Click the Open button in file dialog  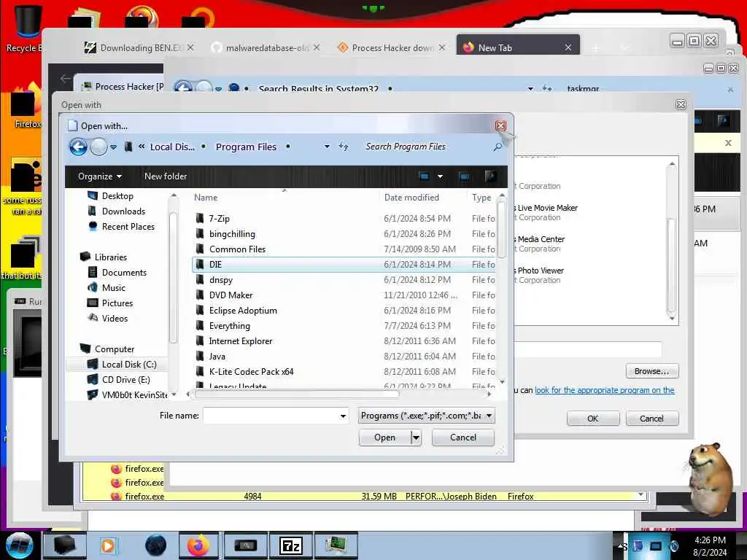(385, 437)
